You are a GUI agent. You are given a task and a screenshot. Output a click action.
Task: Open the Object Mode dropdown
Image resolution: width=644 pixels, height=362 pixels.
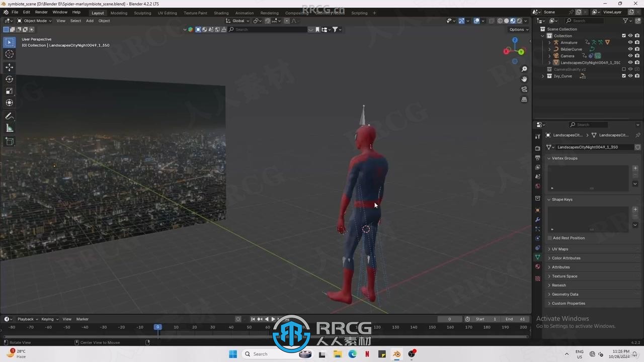click(34, 21)
